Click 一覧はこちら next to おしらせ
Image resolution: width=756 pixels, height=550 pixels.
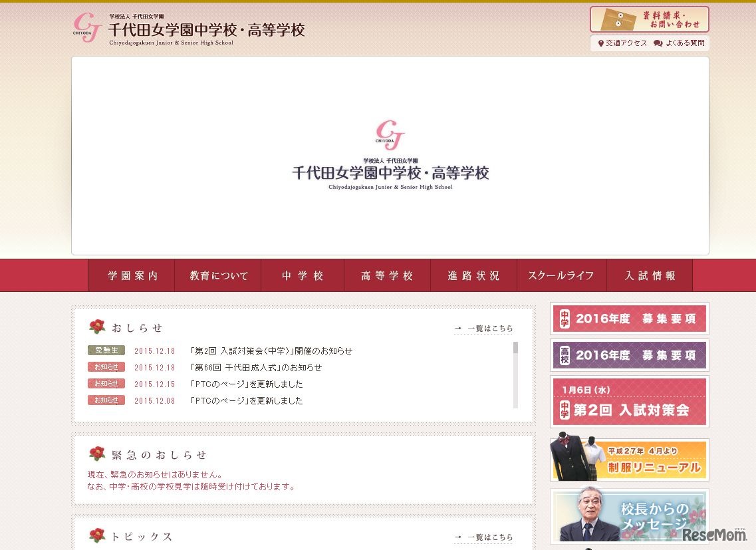pos(490,328)
